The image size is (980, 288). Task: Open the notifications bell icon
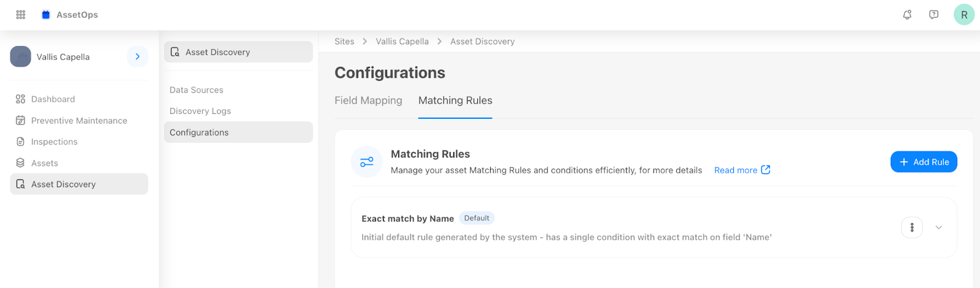pyautogui.click(x=907, y=15)
